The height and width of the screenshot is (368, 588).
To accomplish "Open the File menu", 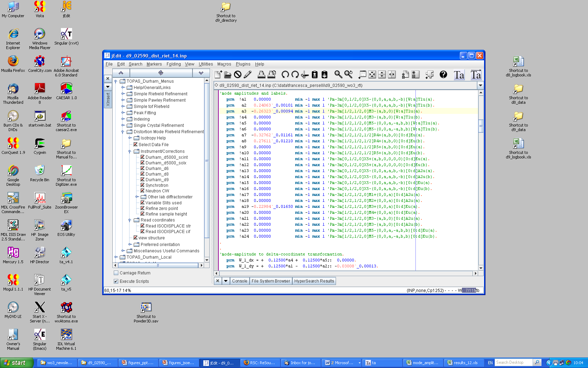I will click(109, 64).
